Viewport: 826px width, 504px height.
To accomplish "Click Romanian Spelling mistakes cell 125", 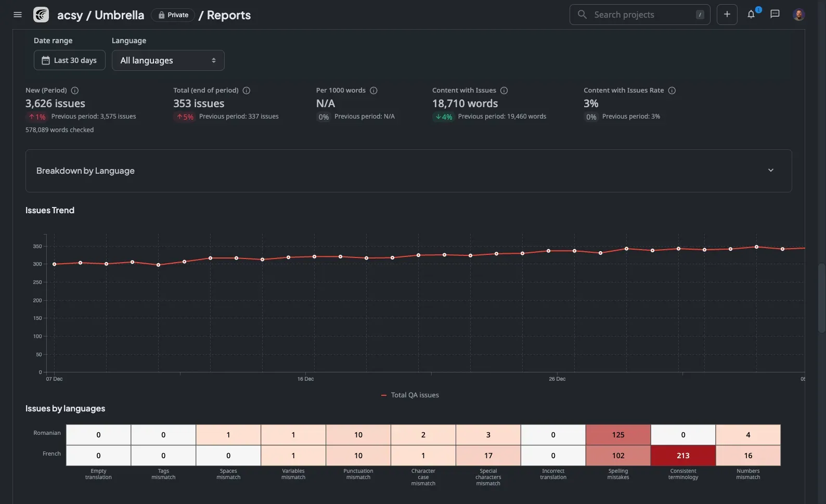I will pos(617,435).
